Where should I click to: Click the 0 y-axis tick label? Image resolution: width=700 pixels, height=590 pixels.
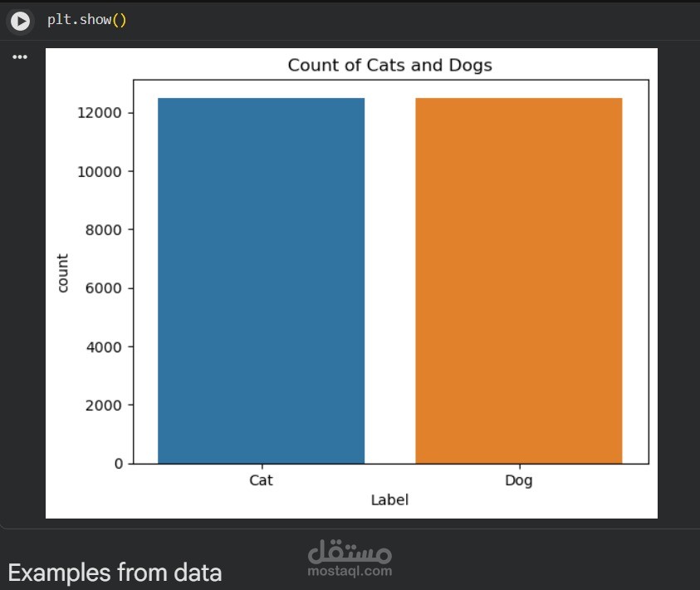click(x=119, y=464)
